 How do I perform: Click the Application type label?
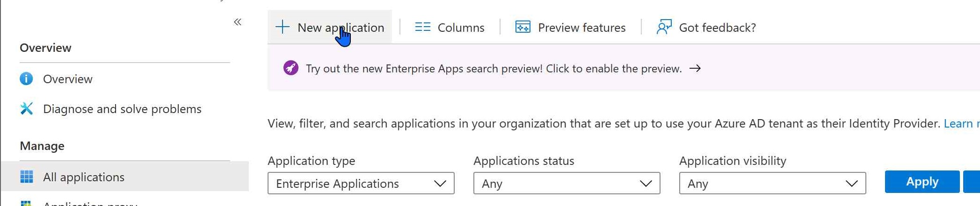[311, 161]
